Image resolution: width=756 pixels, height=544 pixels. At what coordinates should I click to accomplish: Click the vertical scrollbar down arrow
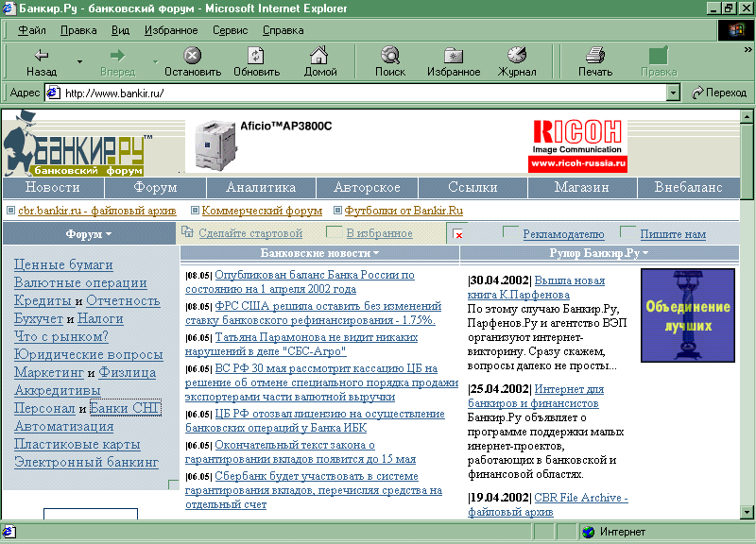coord(747,511)
